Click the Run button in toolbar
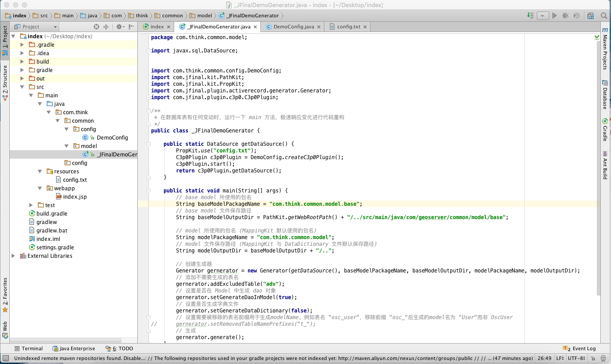The width and height of the screenshot is (611, 364). [x=555, y=16]
